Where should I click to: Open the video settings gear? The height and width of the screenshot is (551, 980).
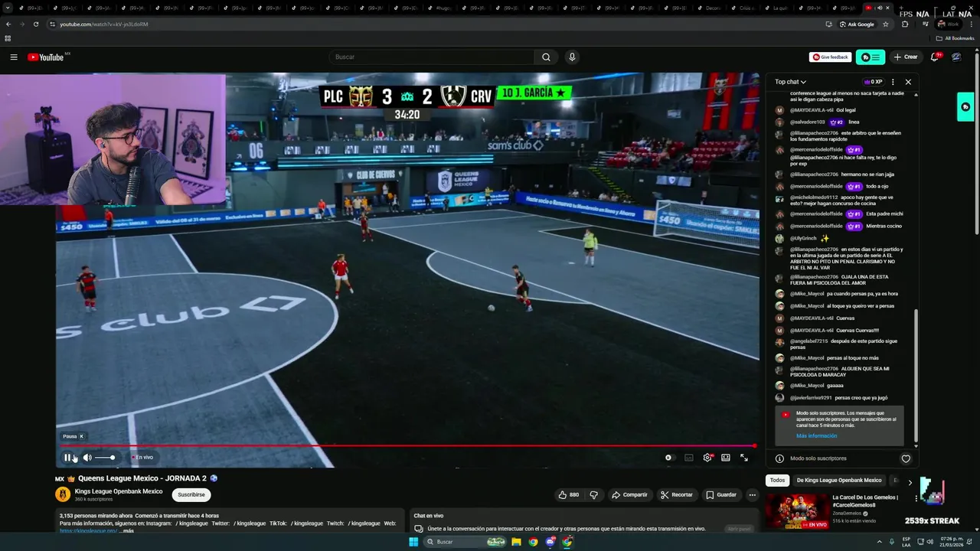coord(707,458)
